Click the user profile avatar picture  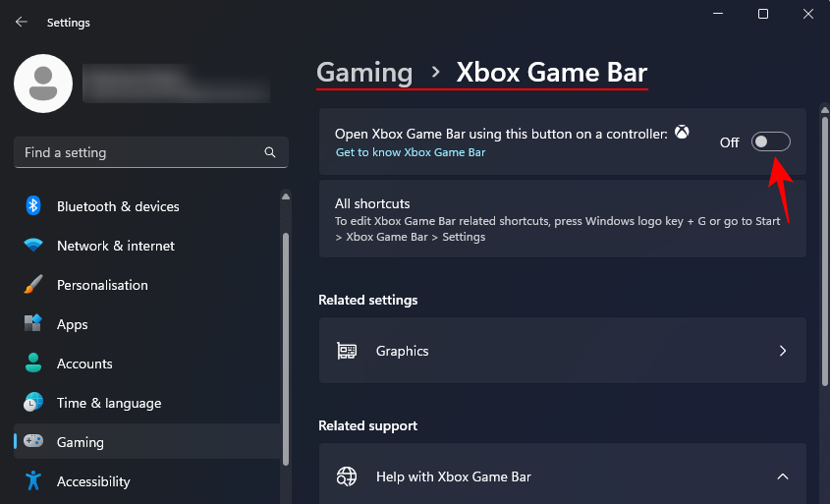pos(43,84)
